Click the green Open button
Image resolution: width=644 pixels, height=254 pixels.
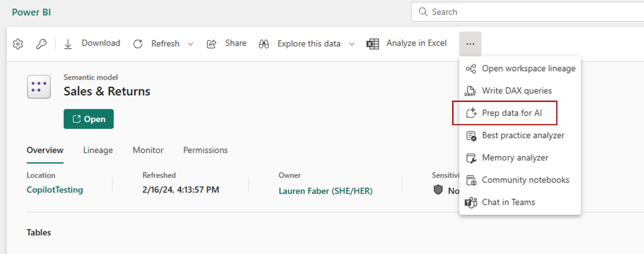point(89,119)
